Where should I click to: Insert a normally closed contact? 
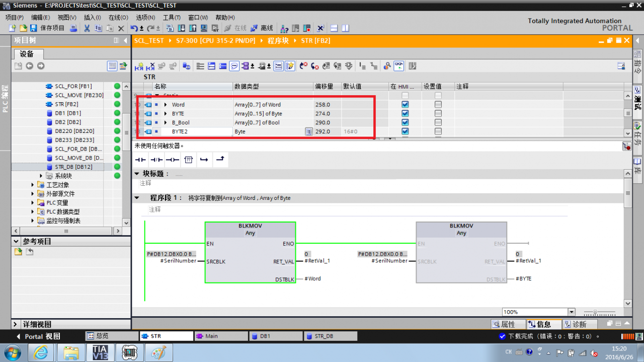click(156, 160)
